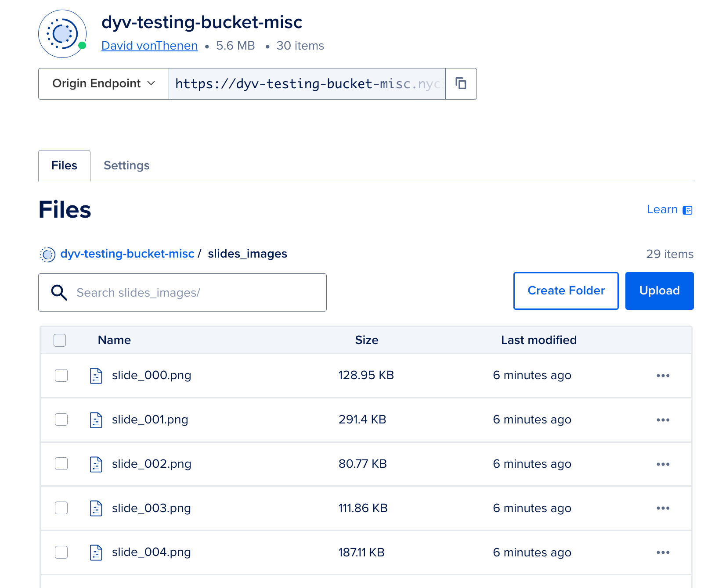The height and width of the screenshot is (588, 722).
Task: Click the bucket avatar icon beside dyv-testing-bucket-misc title
Action: 62,34
